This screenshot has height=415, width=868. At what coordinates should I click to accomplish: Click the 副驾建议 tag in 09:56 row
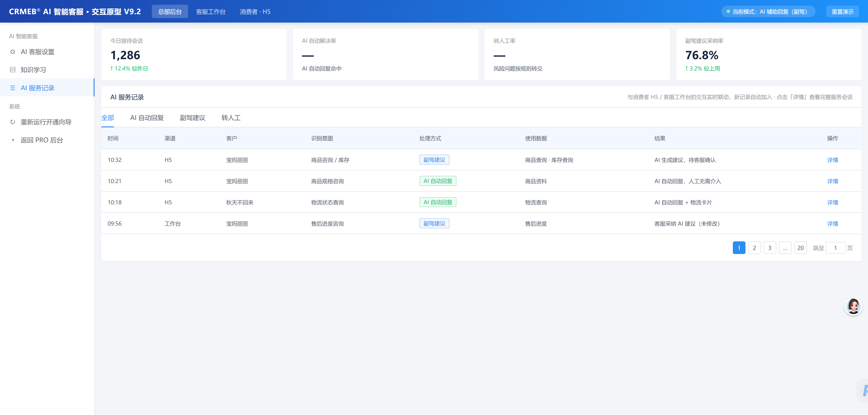pos(434,223)
